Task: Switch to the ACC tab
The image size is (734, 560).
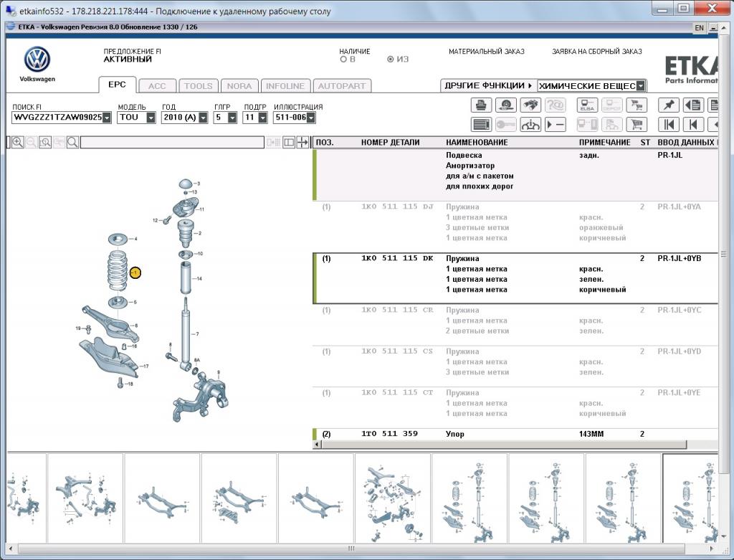Action: (157, 86)
